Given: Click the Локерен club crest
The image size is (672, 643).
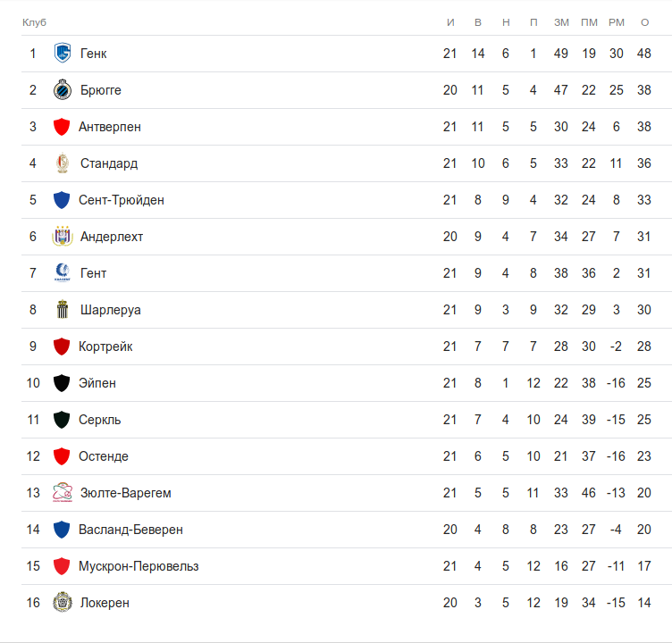Looking at the screenshot, I should (x=62, y=603).
